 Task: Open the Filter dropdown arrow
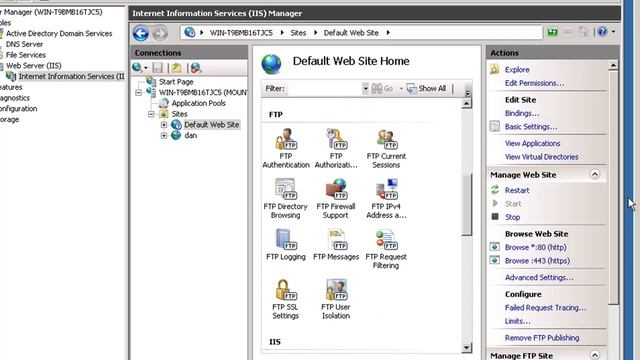[365, 89]
